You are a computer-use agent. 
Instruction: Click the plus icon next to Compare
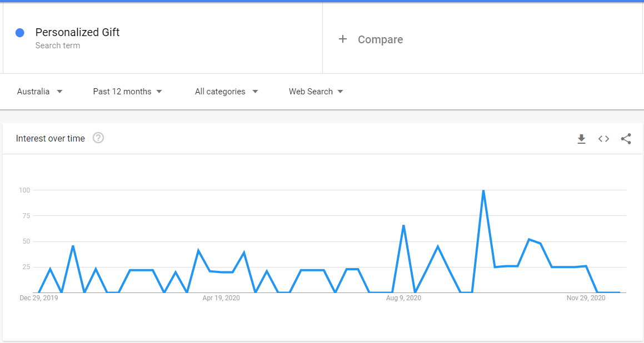click(x=343, y=39)
